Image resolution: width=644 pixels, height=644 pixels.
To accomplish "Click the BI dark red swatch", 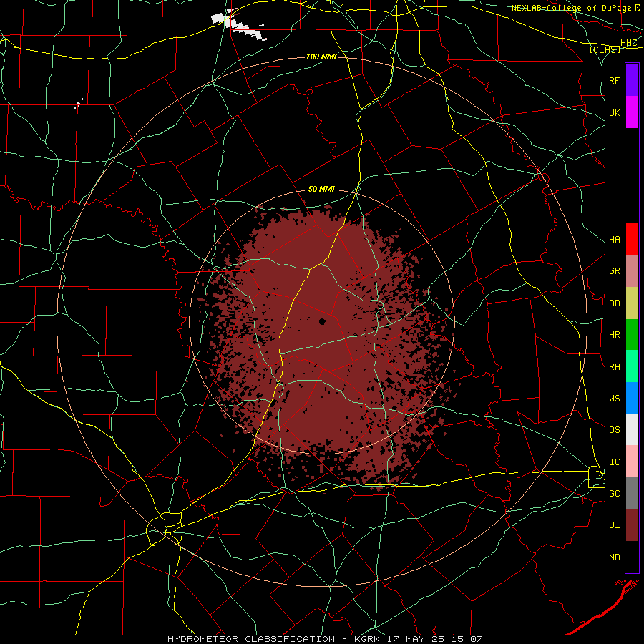I will [632, 525].
